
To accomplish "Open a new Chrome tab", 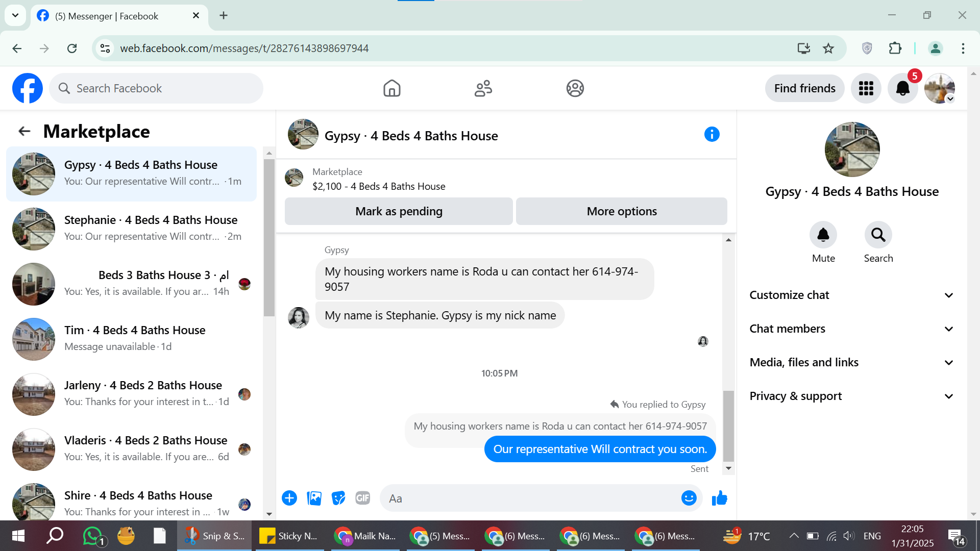I will 224,15.
